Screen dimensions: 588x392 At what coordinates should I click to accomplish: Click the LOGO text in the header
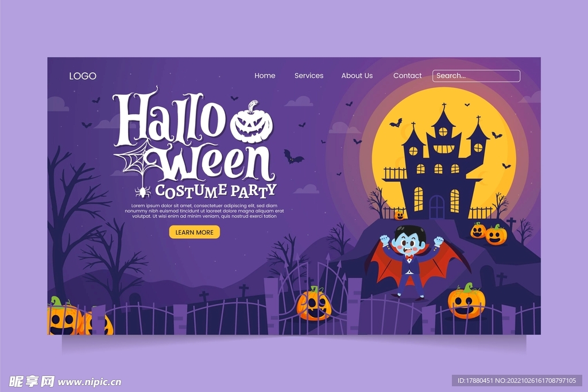click(83, 76)
